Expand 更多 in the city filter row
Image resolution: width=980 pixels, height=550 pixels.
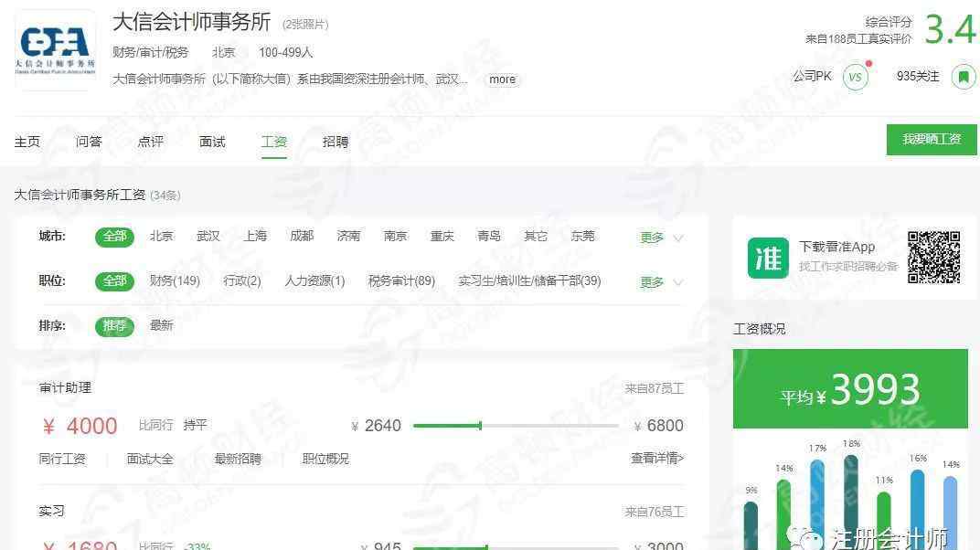[x=661, y=238]
